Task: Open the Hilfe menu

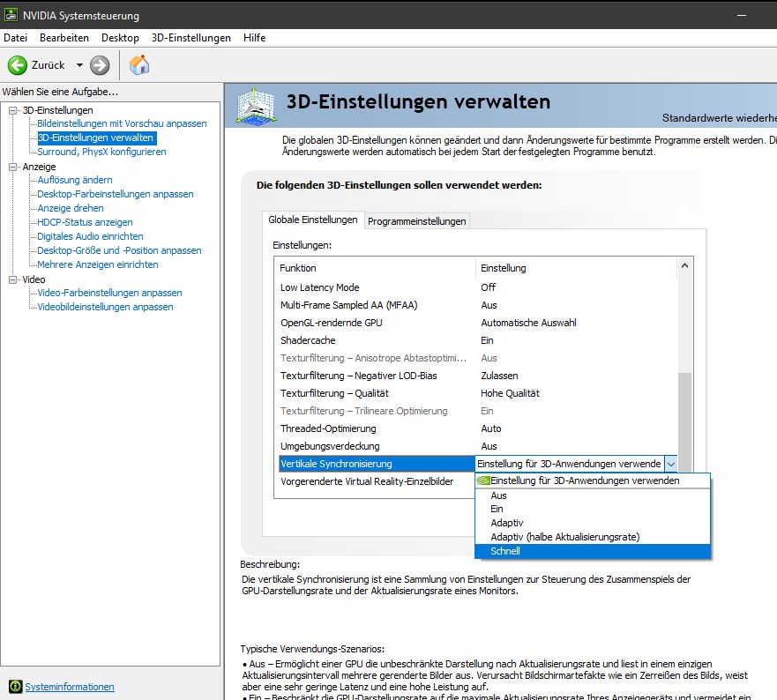Action: (254, 38)
